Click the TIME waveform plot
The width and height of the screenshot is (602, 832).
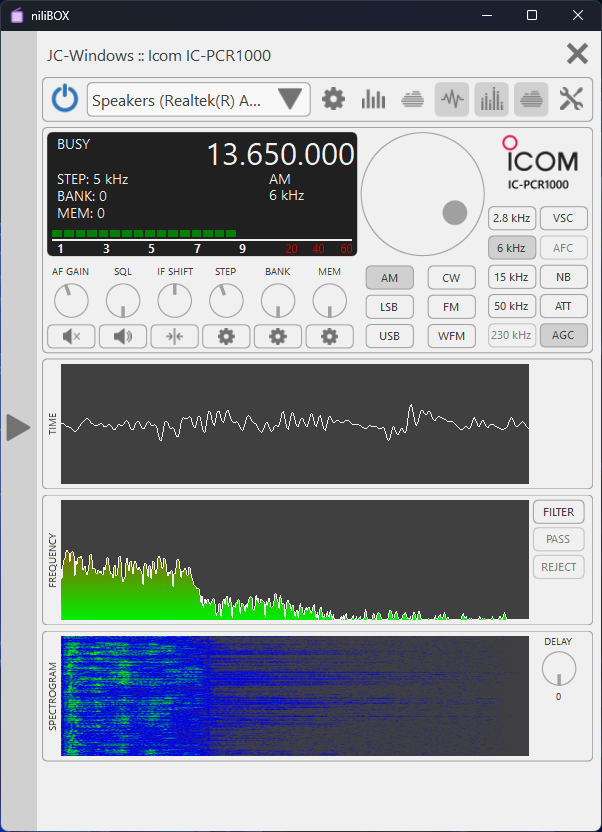295,423
